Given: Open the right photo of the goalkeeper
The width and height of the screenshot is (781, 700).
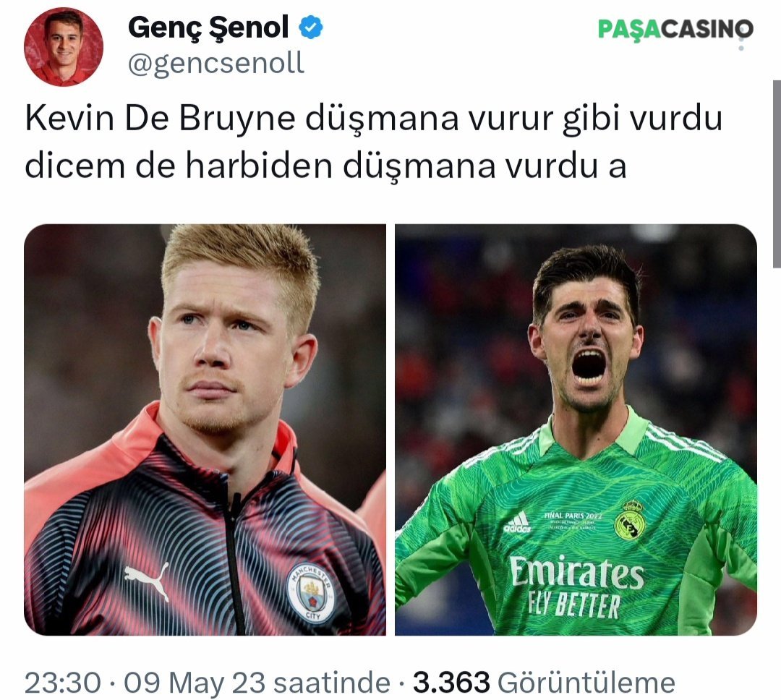Looking at the screenshot, I should [576, 430].
